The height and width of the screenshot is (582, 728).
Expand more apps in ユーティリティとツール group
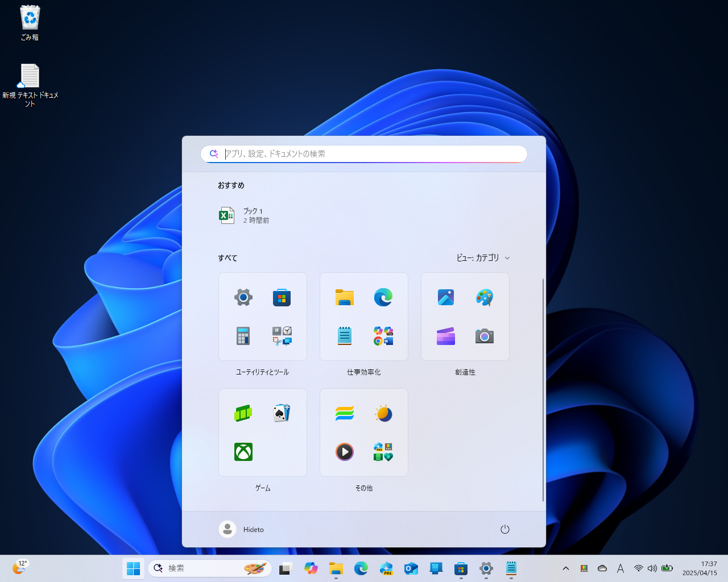click(x=282, y=336)
